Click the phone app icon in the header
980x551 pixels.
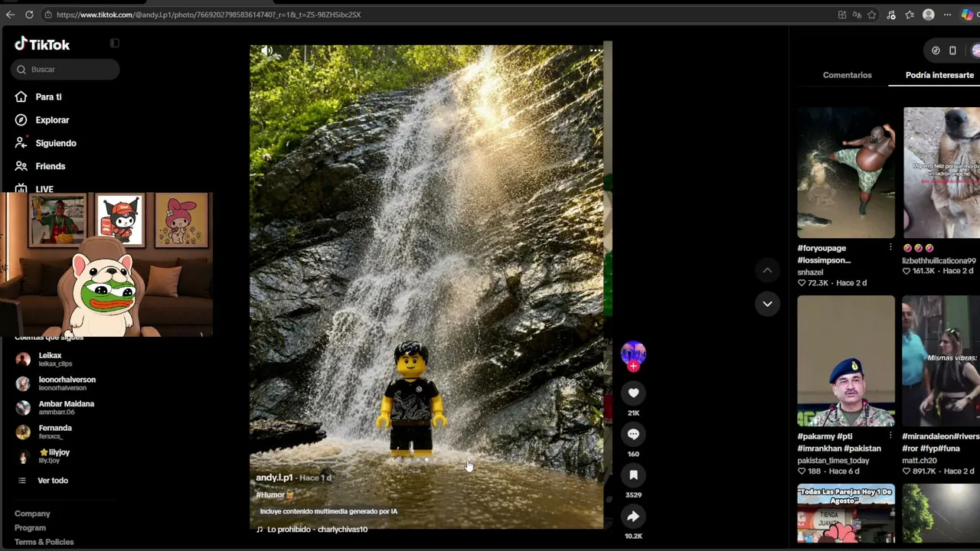click(952, 51)
